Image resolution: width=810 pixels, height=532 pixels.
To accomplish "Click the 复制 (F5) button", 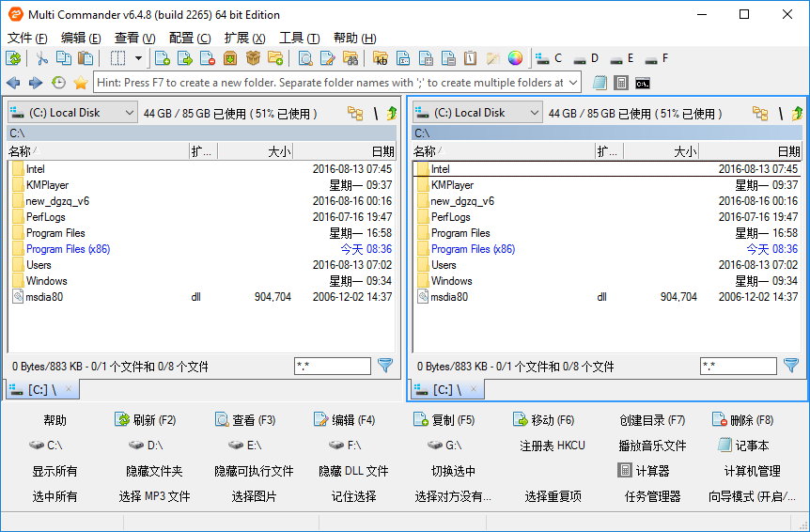I will point(444,420).
